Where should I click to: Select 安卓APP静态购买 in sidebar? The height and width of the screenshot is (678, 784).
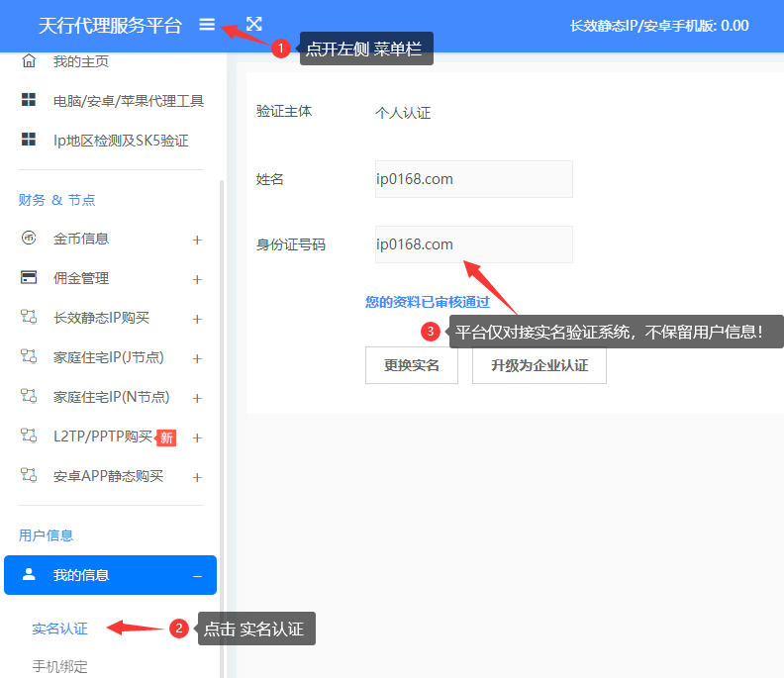click(108, 476)
